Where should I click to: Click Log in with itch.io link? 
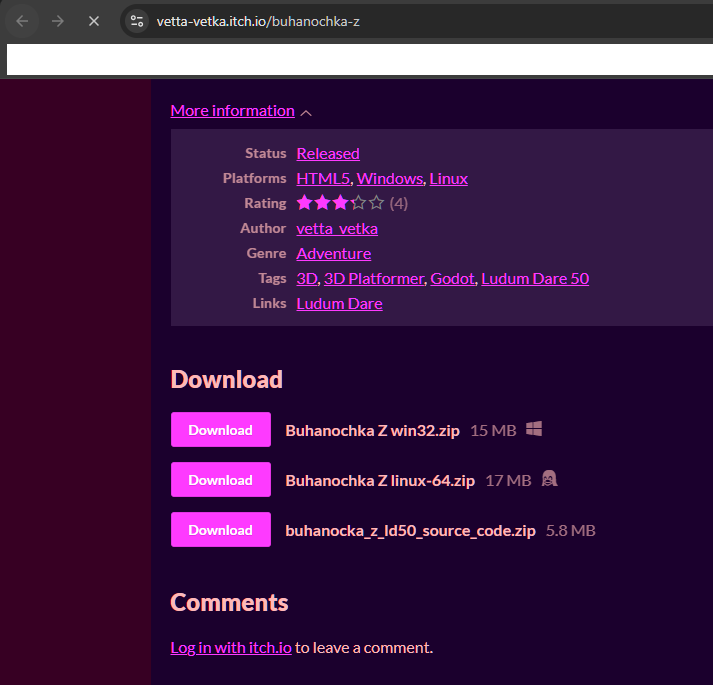pyautogui.click(x=231, y=647)
